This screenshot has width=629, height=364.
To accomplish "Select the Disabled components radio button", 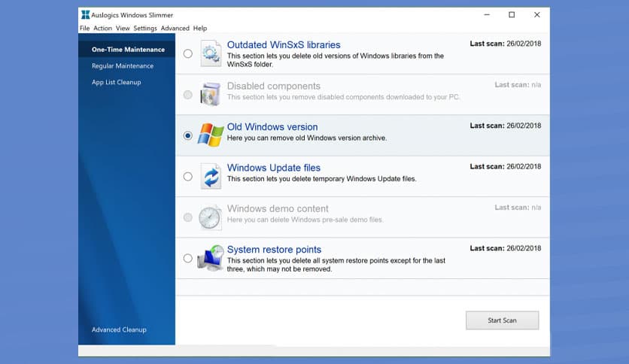I will coord(188,95).
